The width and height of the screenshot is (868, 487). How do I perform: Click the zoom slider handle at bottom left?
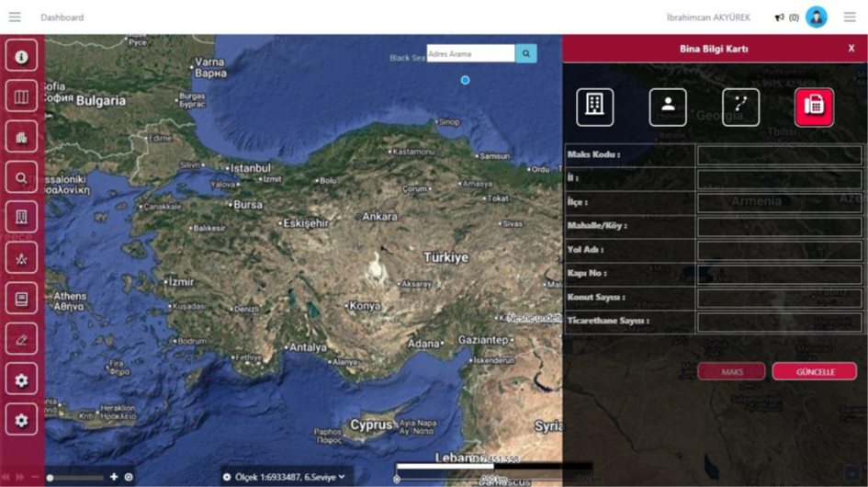51,478
